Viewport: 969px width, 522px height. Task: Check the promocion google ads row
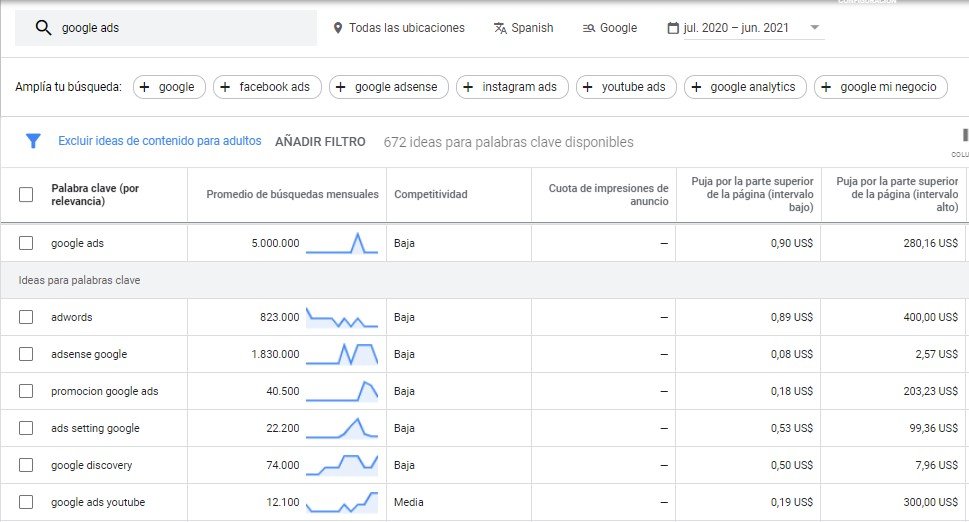point(26,391)
